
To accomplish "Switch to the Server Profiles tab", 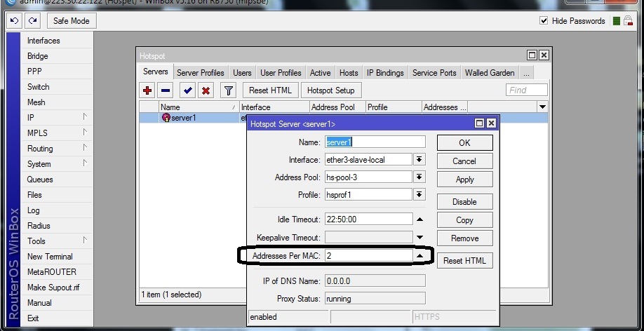I will (x=201, y=73).
